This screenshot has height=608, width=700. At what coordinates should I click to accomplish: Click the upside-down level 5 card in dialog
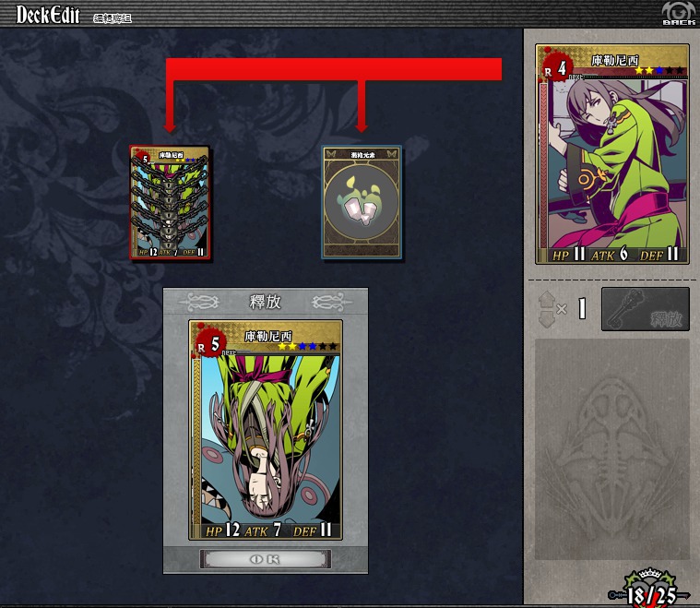point(266,430)
